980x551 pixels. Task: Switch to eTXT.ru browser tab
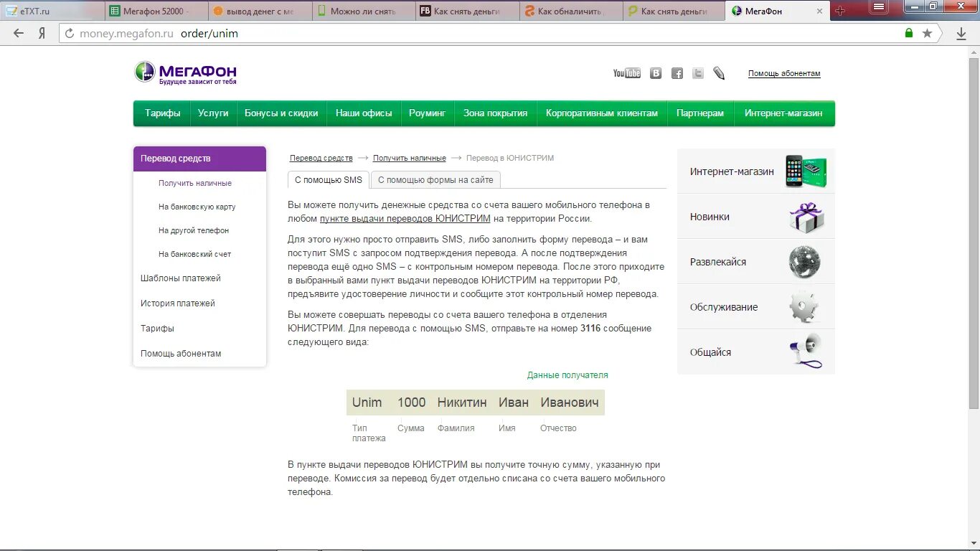pyautogui.click(x=52, y=11)
